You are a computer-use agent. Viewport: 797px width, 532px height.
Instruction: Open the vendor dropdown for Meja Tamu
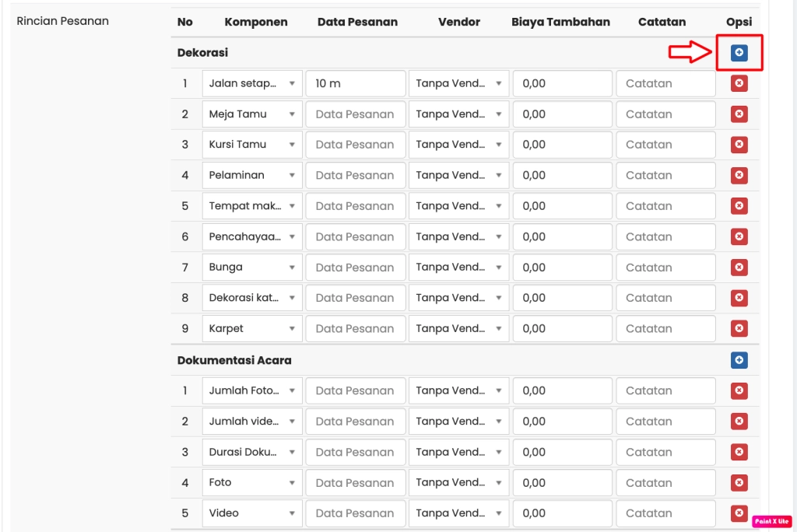click(x=458, y=114)
